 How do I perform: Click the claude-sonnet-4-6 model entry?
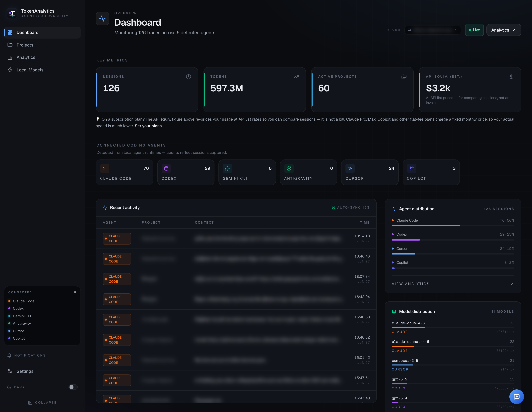[x=453, y=346]
